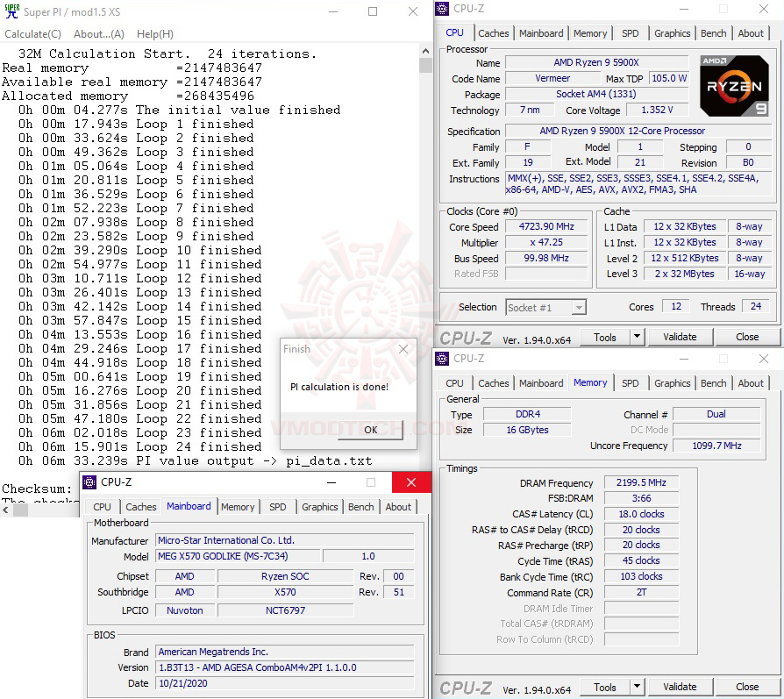
Task: Switch to Graphics tab in top CPU-Z window
Action: pos(672,33)
